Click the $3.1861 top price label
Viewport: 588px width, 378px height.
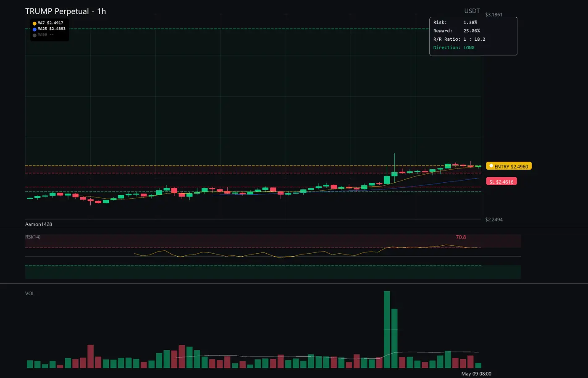(x=494, y=15)
